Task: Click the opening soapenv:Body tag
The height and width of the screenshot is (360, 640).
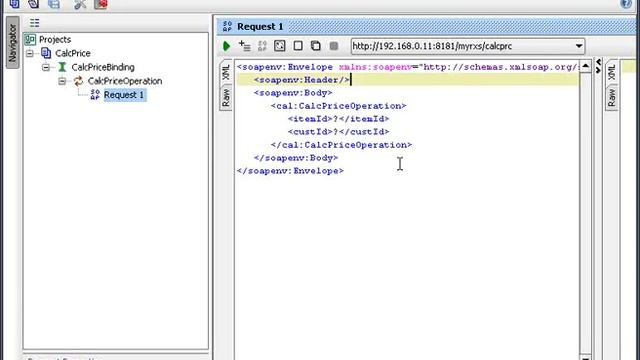Action: click(293, 93)
